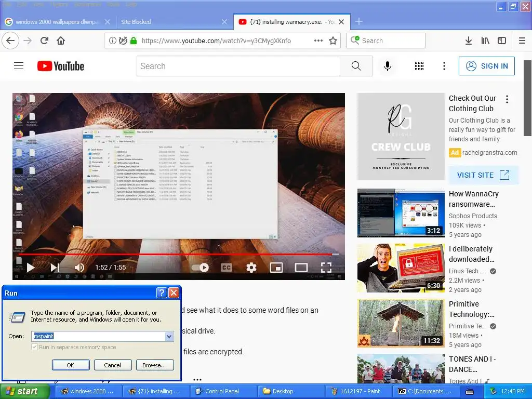The image size is (532, 399).
Task: Open the Linus Tech 'I deliberately downloaded' thumbnail
Action: click(401, 268)
